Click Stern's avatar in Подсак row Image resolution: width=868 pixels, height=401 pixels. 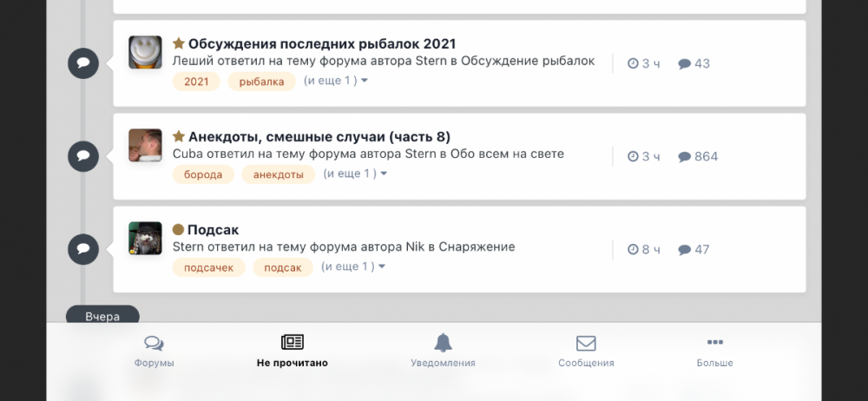(145, 238)
